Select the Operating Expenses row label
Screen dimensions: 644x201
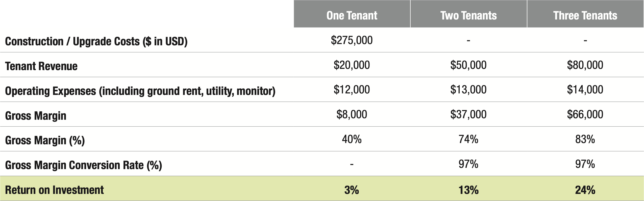[140, 91]
